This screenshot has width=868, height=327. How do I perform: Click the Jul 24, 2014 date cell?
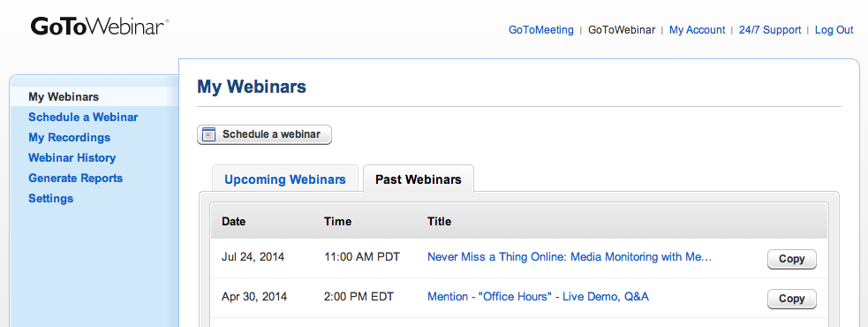coord(253,257)
